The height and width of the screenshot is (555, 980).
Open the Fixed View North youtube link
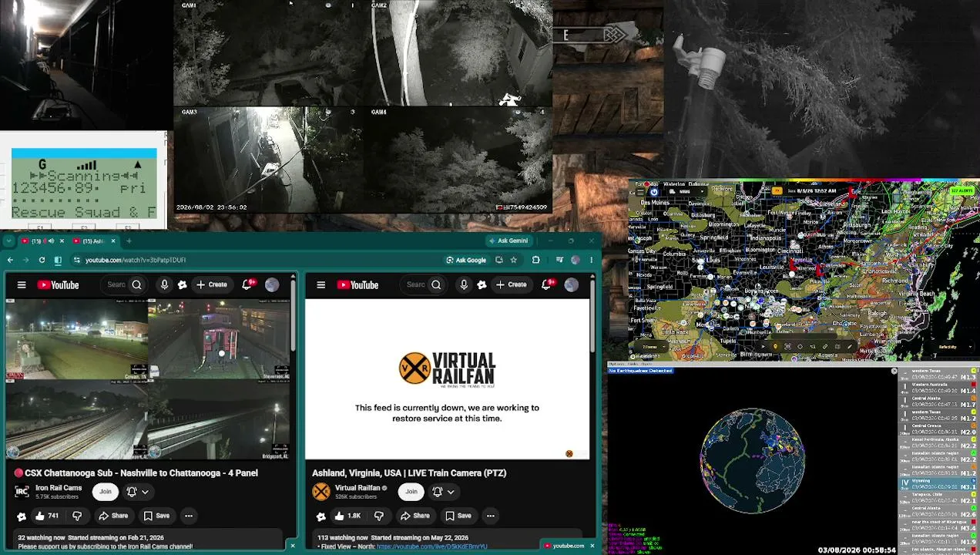tap(431, 547)
